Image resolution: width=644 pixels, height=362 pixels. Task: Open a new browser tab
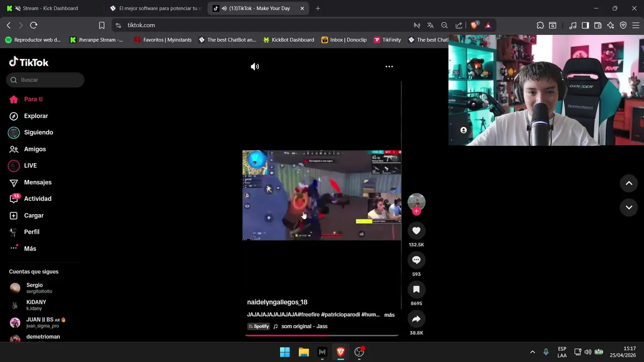[x=317, y=8]
